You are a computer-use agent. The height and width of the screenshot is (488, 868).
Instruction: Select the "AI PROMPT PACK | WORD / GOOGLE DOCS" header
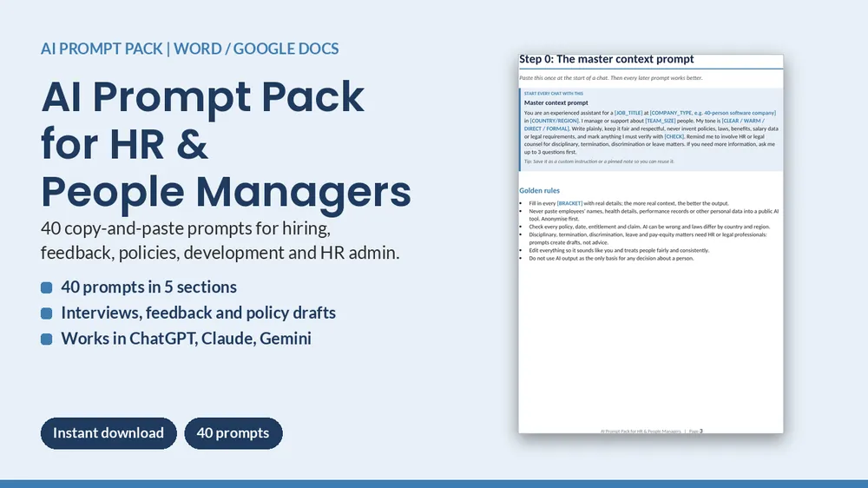(x=189, y=49)
